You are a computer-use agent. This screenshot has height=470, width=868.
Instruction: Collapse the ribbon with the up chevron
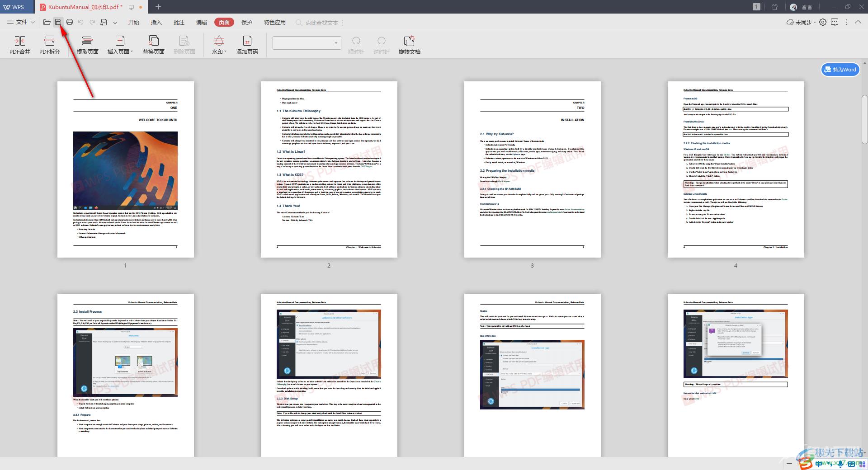pyautogui.click(x=858, y=22)
